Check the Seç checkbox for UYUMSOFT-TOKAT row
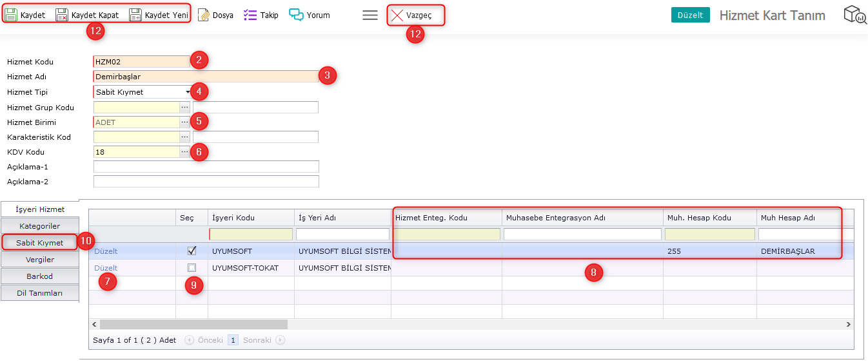This screenshot has height=364, width=868. 192,267
